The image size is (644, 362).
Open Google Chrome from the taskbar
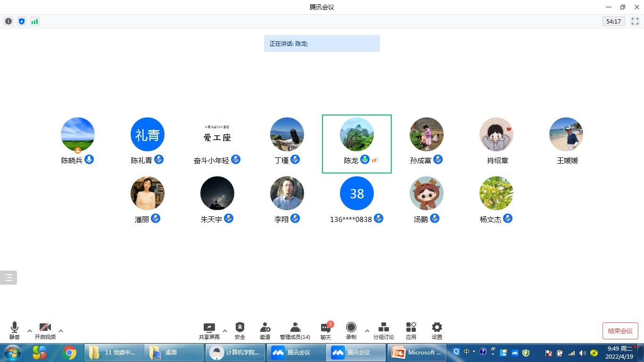(x=69, y=353)
